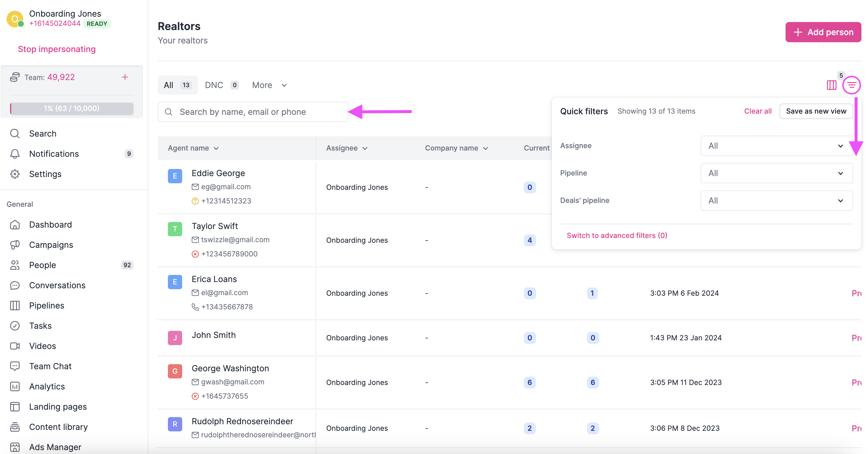Viewport: 868px width, 454px height.
Task: Click the plus icon next to Team count
Action: pyautogui.click(x=125, y=77)
